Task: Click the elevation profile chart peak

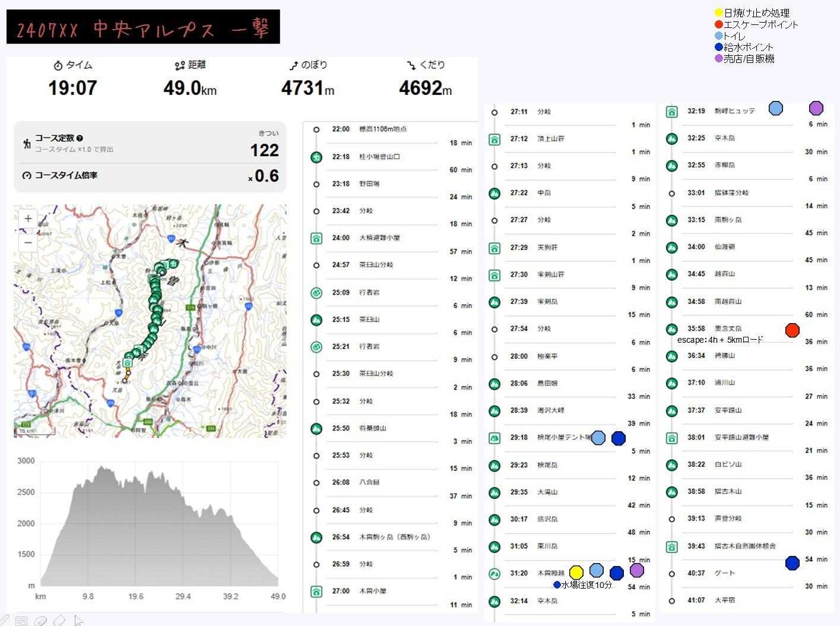Action: coord(103,469)
